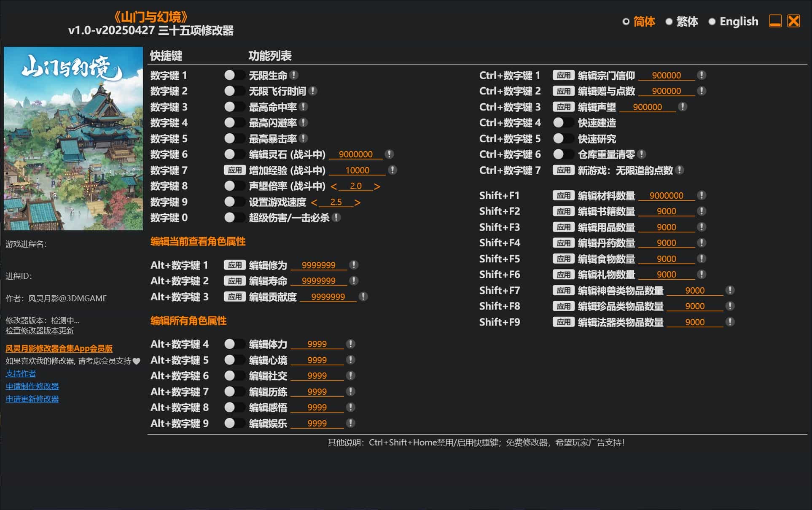The width and height of the screenshot is (812, 510).
Task: Increase 声望倍率 with right arrow
Action: pyautogui.click(x=377, y=186)
